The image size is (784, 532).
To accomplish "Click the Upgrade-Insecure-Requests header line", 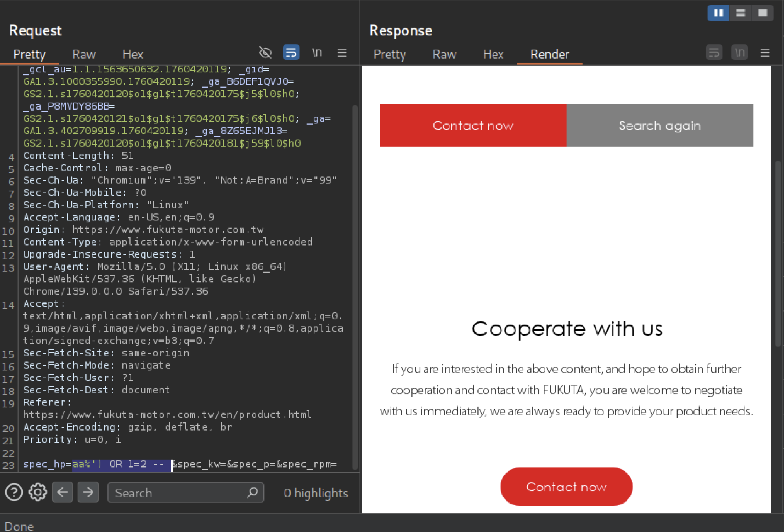I will tap(109, 254).
